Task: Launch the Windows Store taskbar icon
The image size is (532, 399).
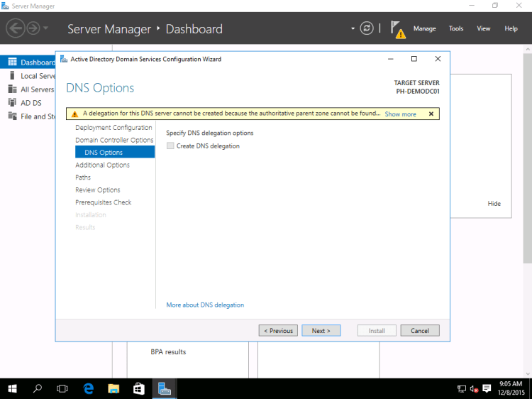Action: coord(138,388)
